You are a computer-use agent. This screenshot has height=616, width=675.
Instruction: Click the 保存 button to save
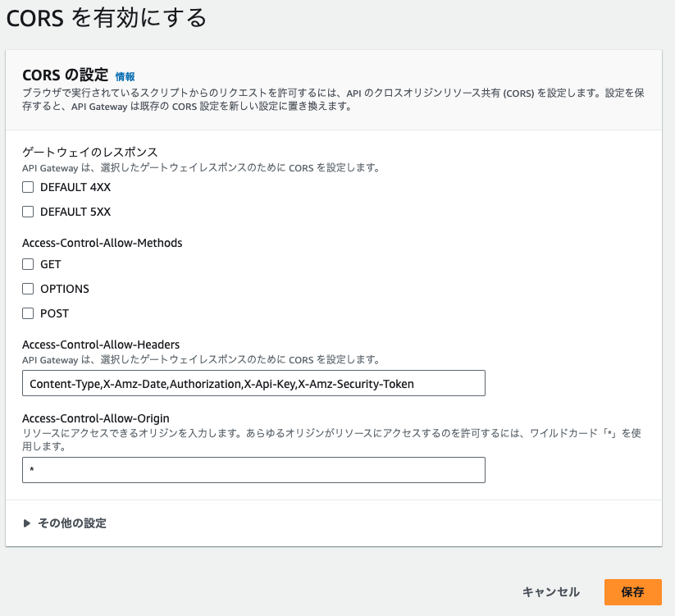[x=632, y=592]
